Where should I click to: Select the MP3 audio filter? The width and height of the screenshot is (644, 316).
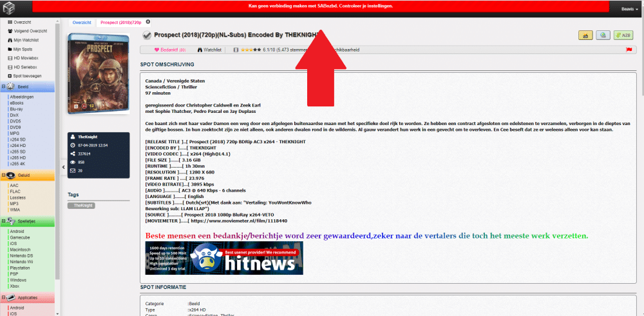(14, 204)
